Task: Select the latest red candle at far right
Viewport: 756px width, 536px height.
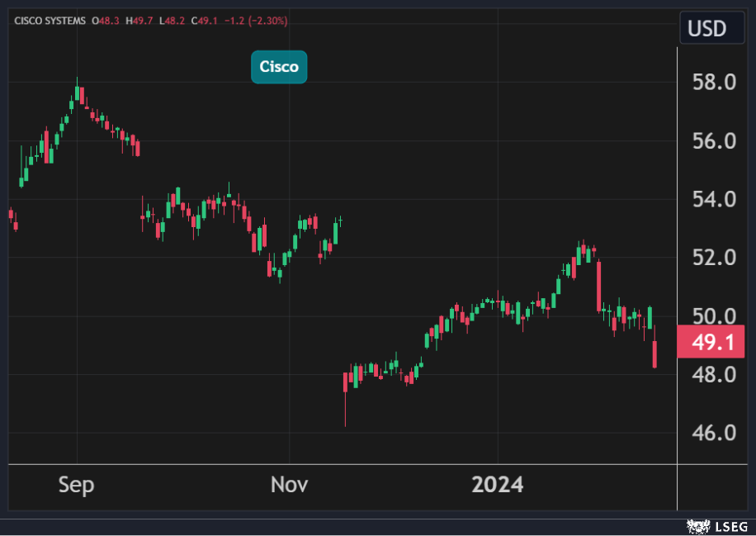Action: click(x=654, y=353)
